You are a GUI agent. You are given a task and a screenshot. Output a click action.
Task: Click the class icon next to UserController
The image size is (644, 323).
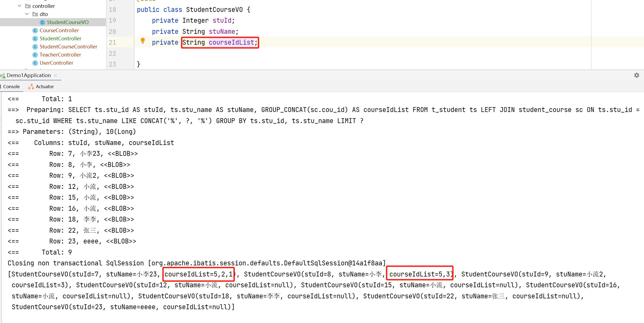pyautogui.click(x=35, y=63)
